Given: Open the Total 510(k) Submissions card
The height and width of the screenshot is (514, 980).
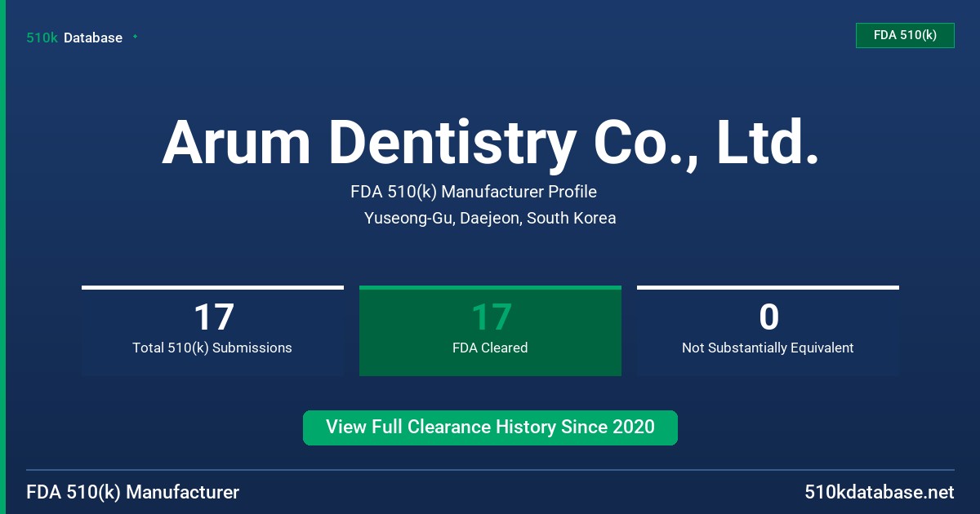Looking at the screenshot, I should click(x=212, y=330).
